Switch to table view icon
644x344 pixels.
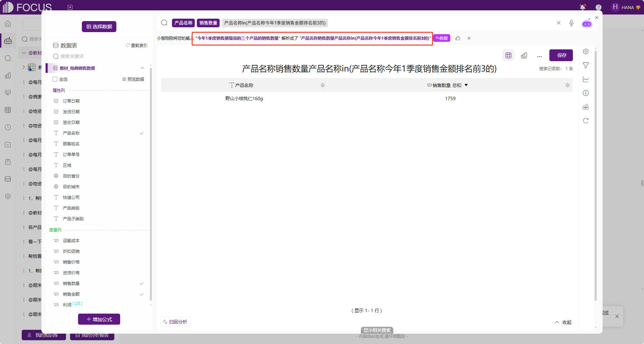click(508, 55)
